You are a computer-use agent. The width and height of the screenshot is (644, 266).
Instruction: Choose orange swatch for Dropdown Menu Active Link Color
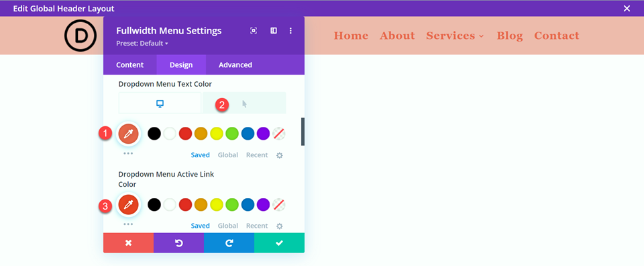coord(201,204)
